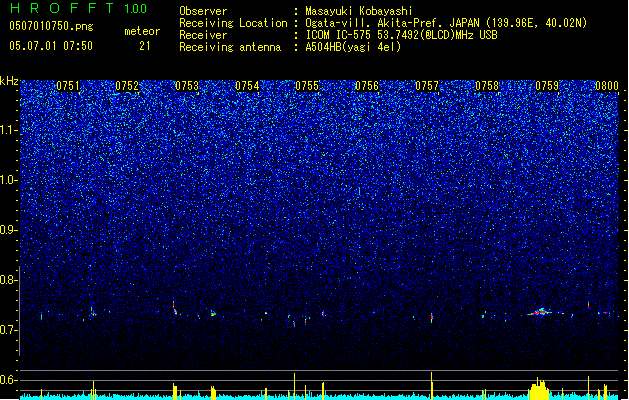The width and height of the screenshot is (629, 400).
Task: Click the 0756 time marker
Action: tap(367, 86)
